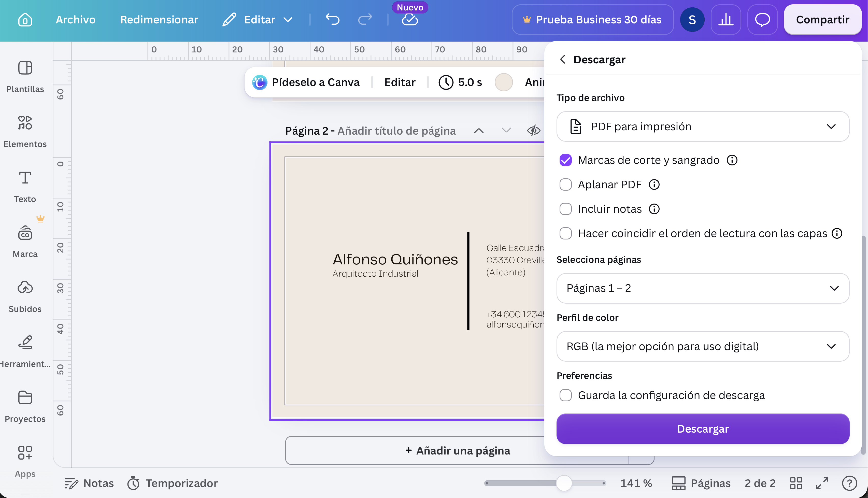This screenshot has width=868, height=498.
Task: Select the Alfonso Quiñones text
Action: (395, 259)
